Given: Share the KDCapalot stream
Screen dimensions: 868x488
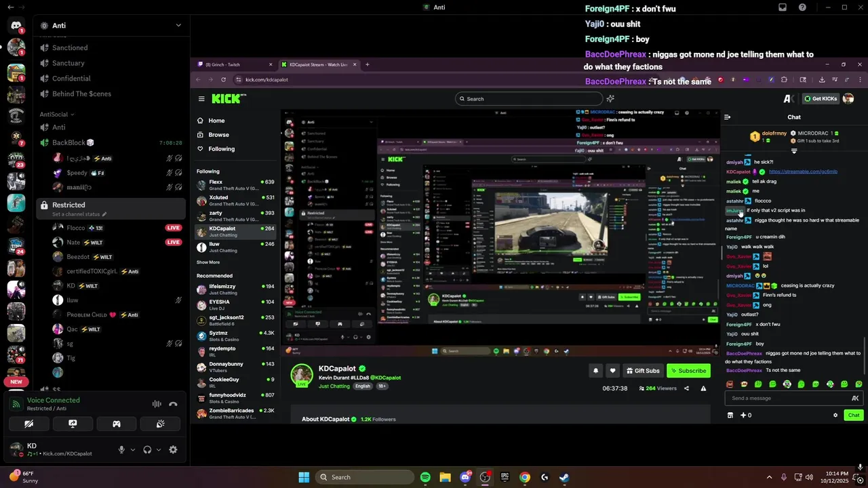Looking at the screenshot, I should (x=686, y=388).
